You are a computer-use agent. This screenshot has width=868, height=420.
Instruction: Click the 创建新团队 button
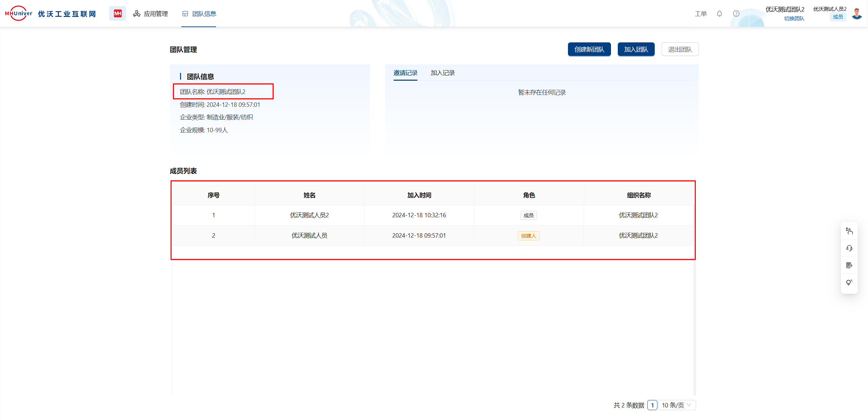click(589, 49)
